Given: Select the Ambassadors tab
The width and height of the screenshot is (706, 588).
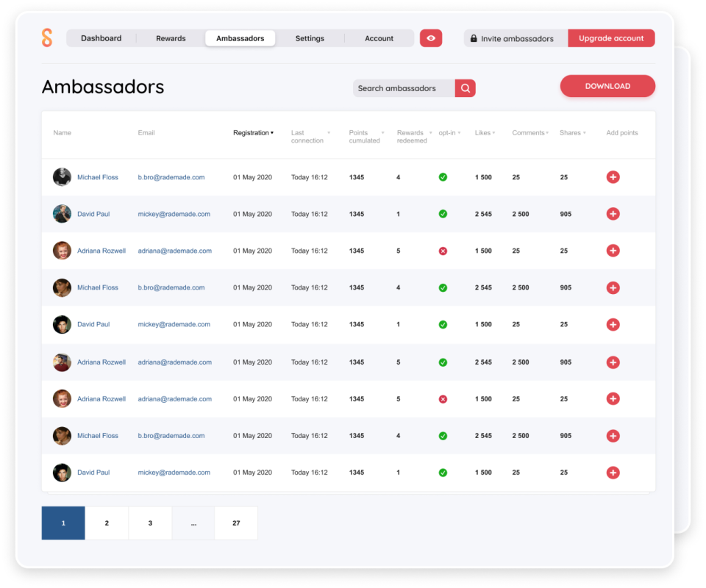Looking at the screenshot, I should pyautogui.click(x=240, y=38).
